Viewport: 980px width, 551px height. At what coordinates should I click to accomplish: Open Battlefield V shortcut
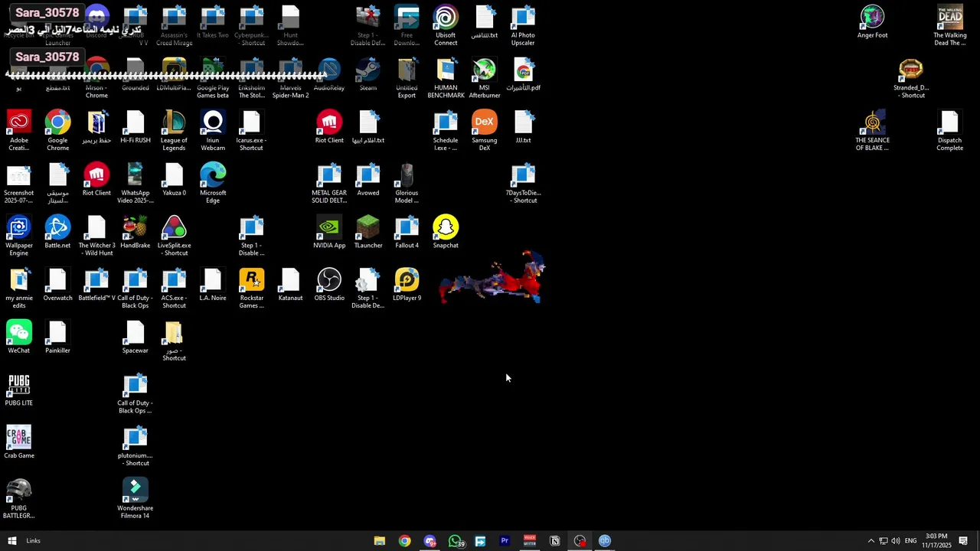[x=96, y=285]
